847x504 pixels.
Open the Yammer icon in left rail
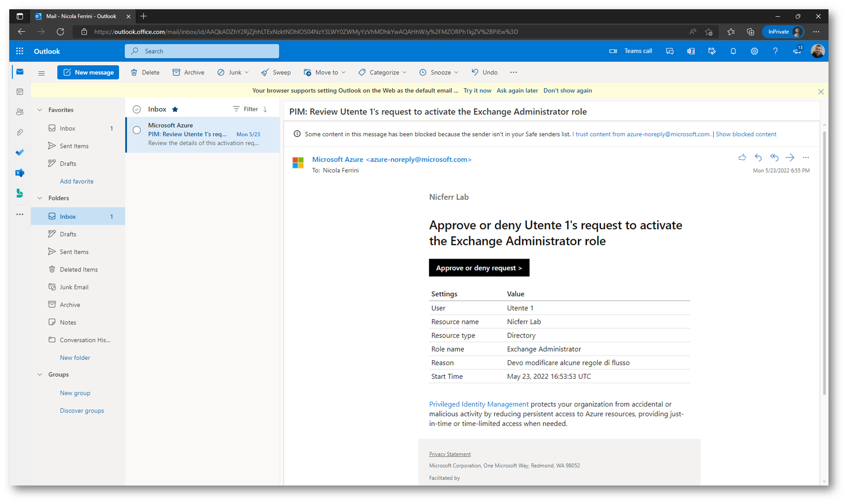(20, 173)
